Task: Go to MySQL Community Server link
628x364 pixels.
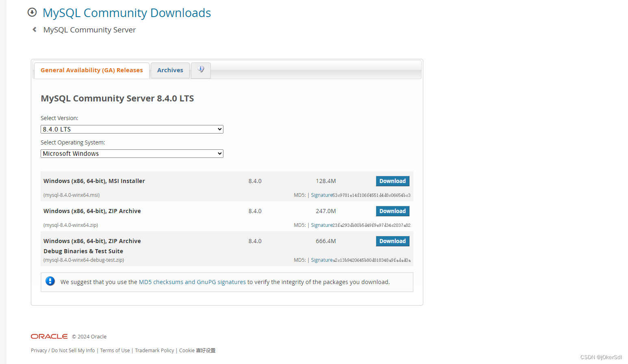Action: click(x=89, y=30)
